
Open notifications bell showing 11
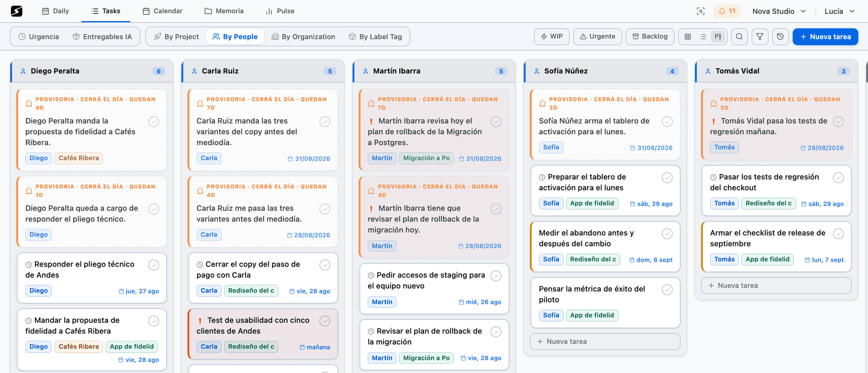(727, 11)
